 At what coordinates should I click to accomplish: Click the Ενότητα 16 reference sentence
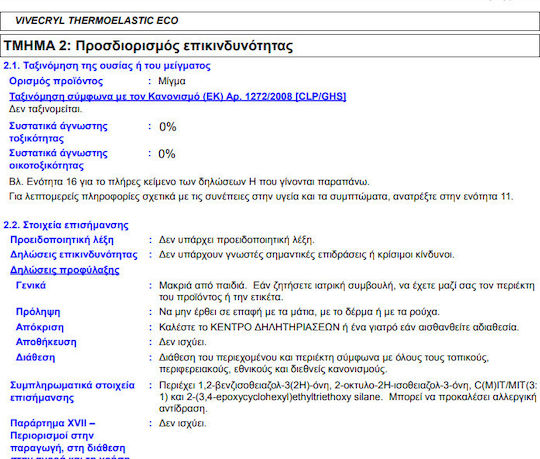[x=189, y=181]
